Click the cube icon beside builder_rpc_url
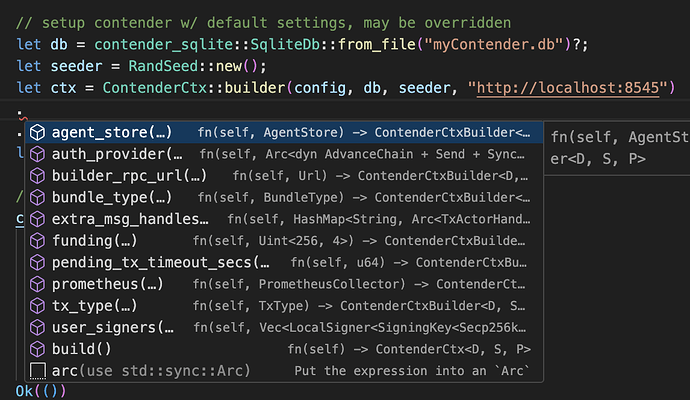Image resolution: width=690 pixels, height=400 pixels. pos(37,176)
